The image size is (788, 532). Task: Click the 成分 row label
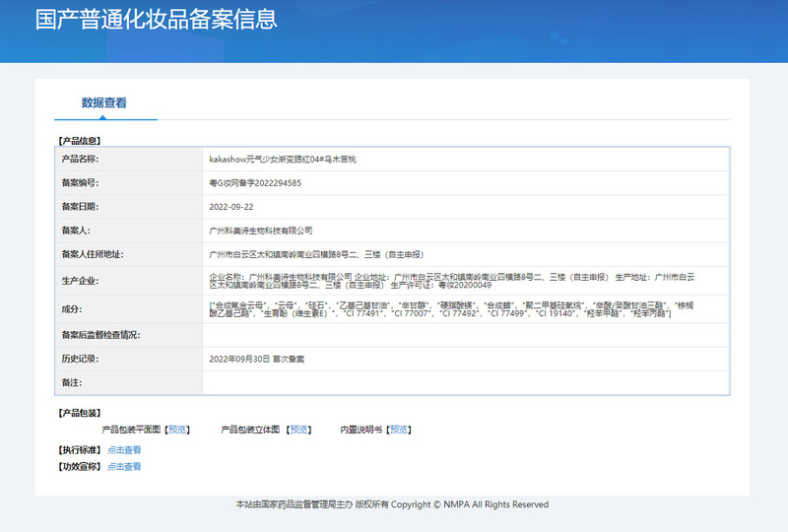click(x=71, y=308)
